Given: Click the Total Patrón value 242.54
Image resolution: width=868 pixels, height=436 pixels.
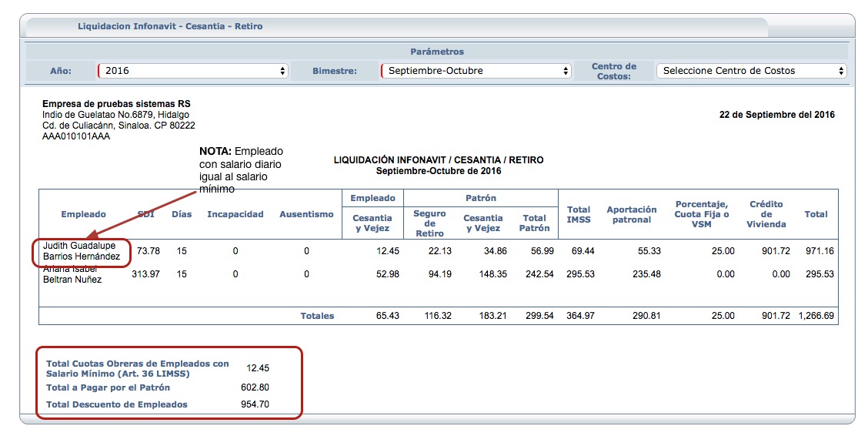Looking at the screenshot, I should [x=539, y=274].
